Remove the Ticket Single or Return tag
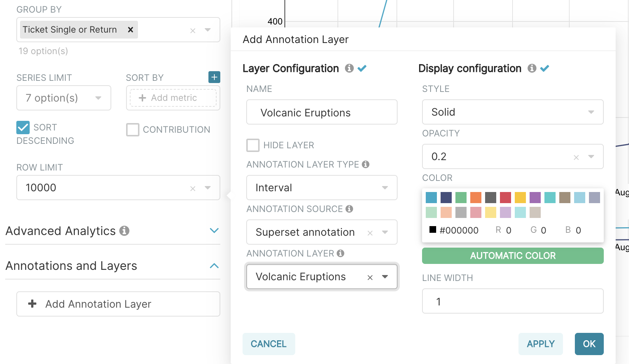This screenshot has height=364, width=629. (131, 30)
